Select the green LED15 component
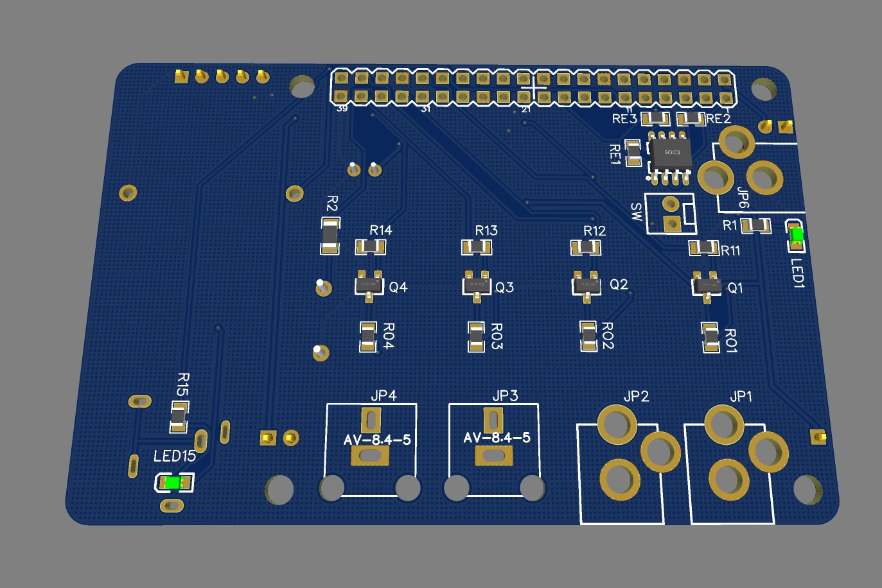The image size is (882, 588). (173, 483)
